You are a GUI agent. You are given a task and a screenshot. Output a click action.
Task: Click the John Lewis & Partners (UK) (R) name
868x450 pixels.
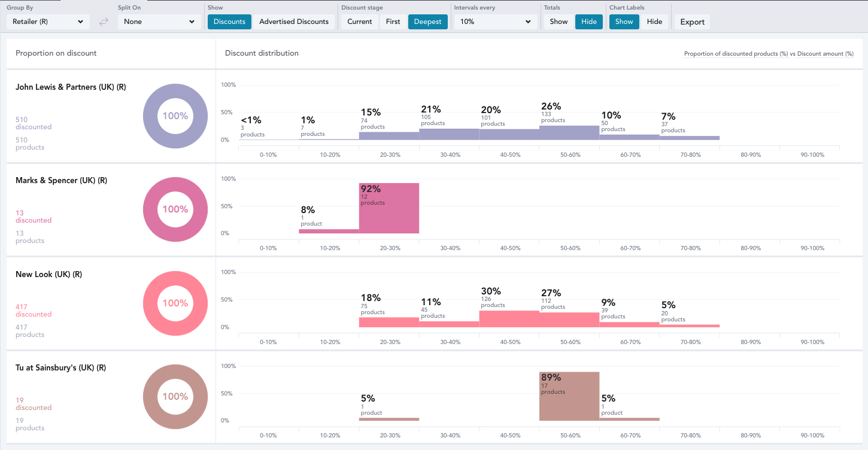(x=71, y=87)
